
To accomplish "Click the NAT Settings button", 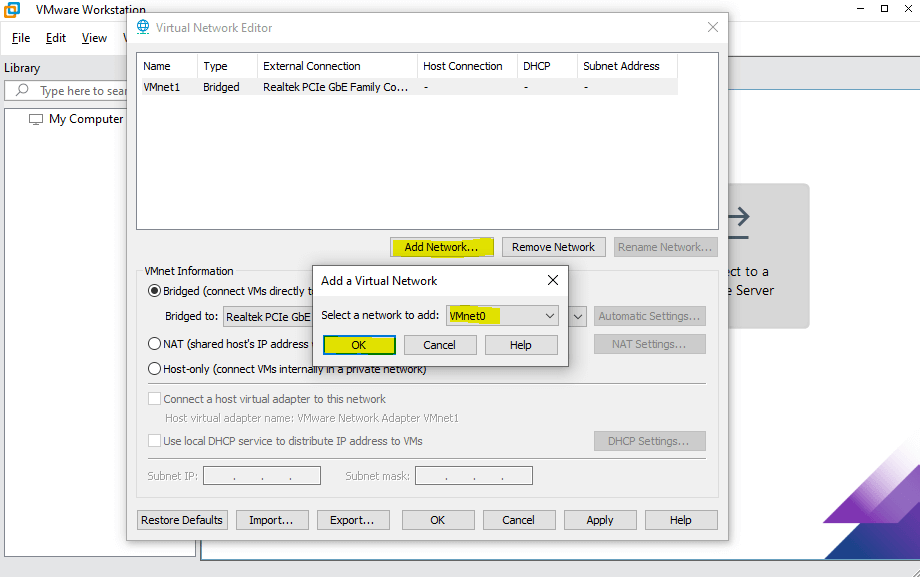I will point(650,344).
